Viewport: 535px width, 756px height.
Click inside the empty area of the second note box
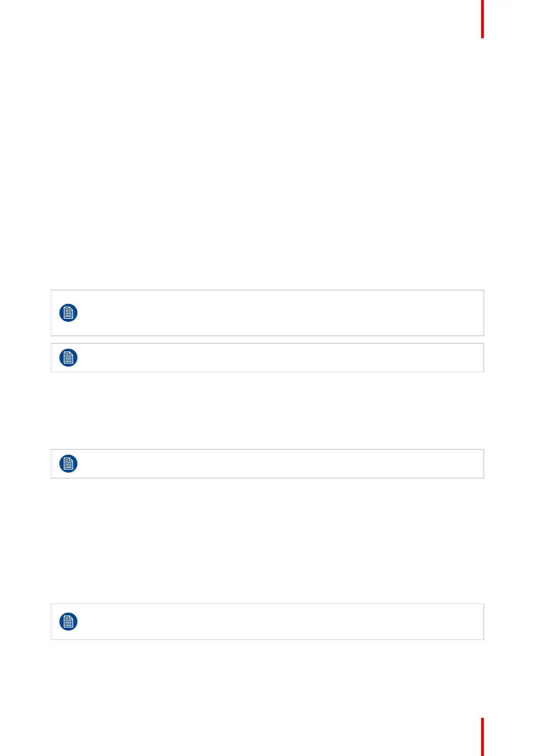(279, 358)
